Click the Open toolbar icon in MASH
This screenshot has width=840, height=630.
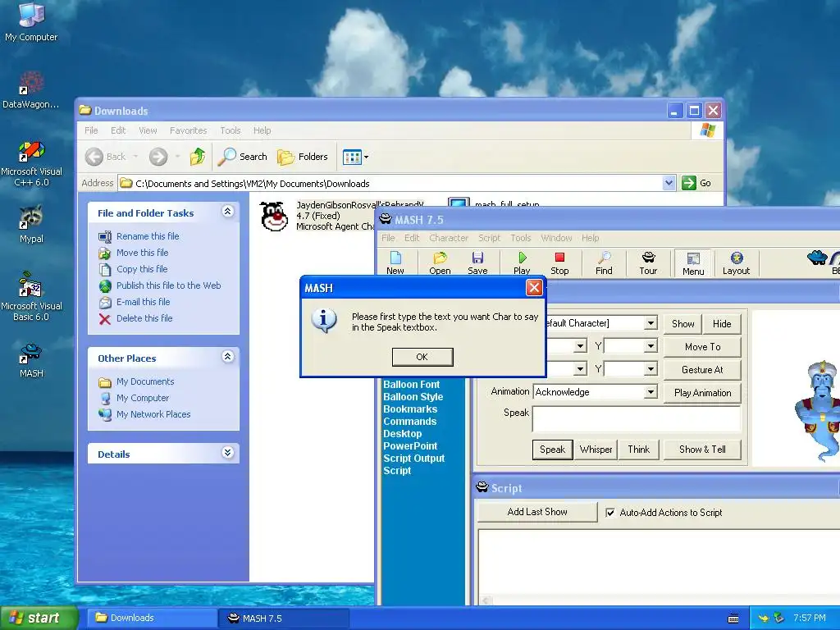[x=440, y=263]
